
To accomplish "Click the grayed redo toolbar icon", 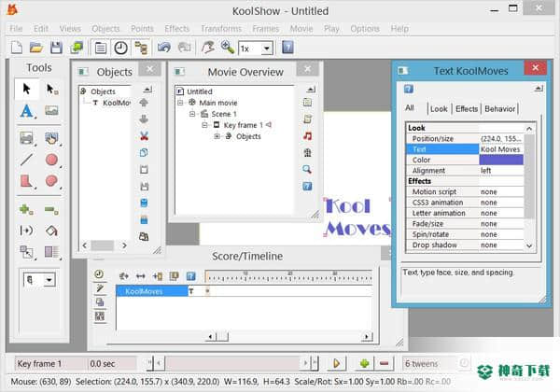I will [x=184, y=48].
